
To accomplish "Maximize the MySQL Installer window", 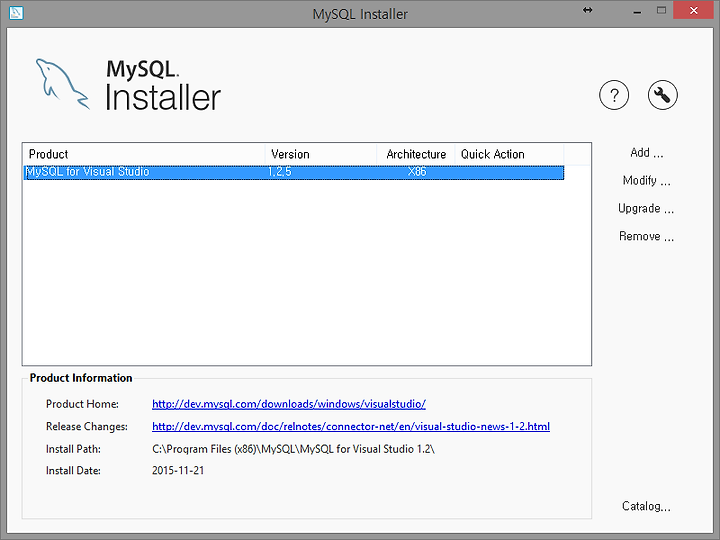I will click(x=661, y=11).
